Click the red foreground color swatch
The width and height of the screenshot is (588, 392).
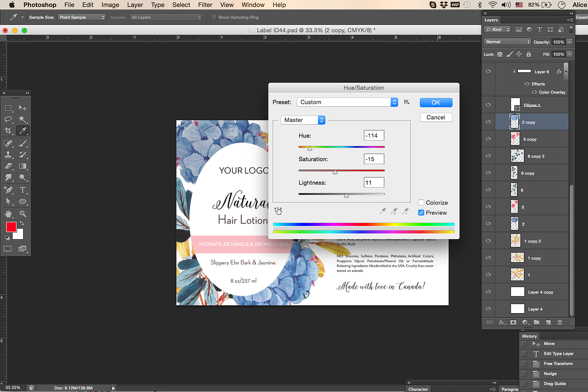pyautogui.click(x=11, y=227)
